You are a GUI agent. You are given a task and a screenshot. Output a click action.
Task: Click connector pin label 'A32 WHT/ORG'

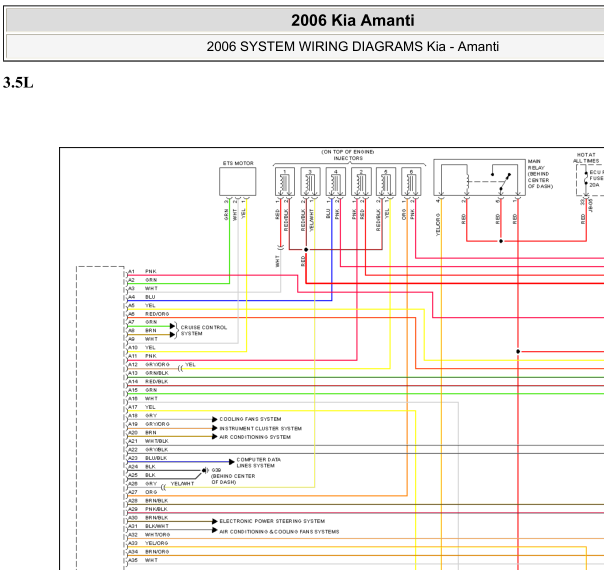(149, 535)
